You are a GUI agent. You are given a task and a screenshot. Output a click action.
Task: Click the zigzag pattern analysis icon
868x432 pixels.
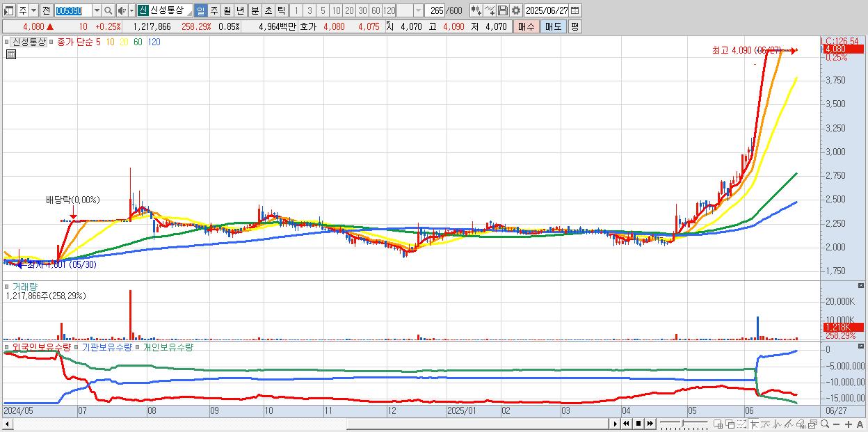click(789, 424)
